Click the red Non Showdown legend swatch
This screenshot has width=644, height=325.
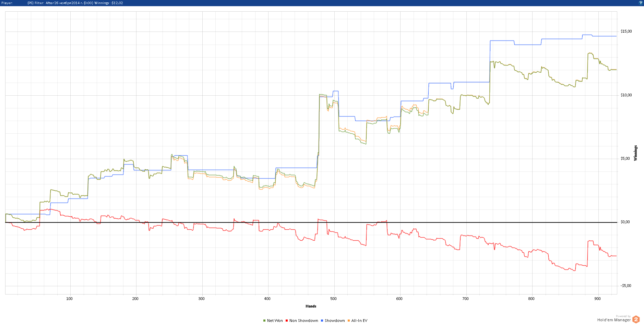287,321
